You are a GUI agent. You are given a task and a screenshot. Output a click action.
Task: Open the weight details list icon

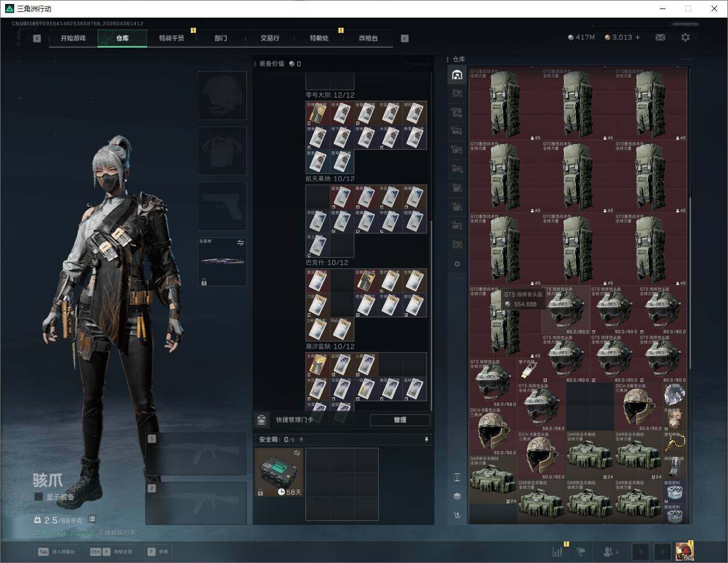point(92,519)
